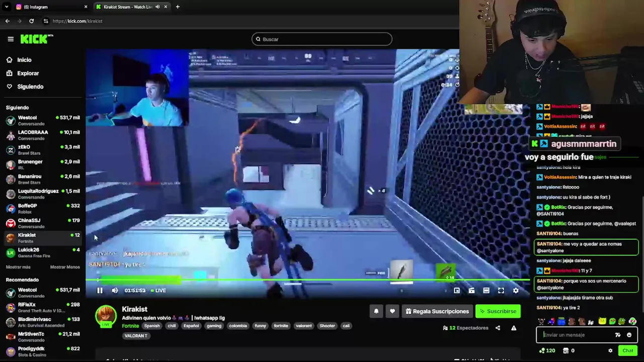Open LuquitaRodriguez channel
The image size is (644, 362).
(43, 194)
